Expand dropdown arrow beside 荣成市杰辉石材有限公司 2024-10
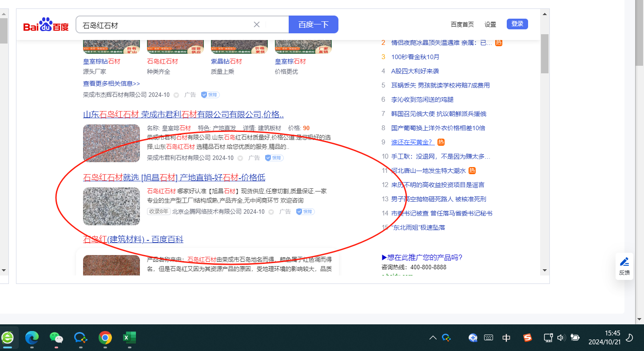The width and height of the screenshot is (644, 351). tap(176, 95)
